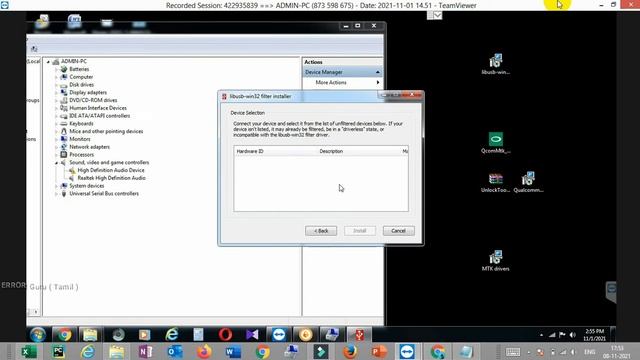Select the Computer tree item
640x360 pixels.
coord(81,77)
